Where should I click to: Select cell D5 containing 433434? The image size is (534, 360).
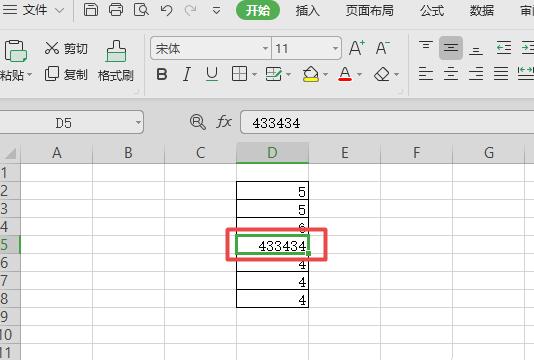coord(272,245)
